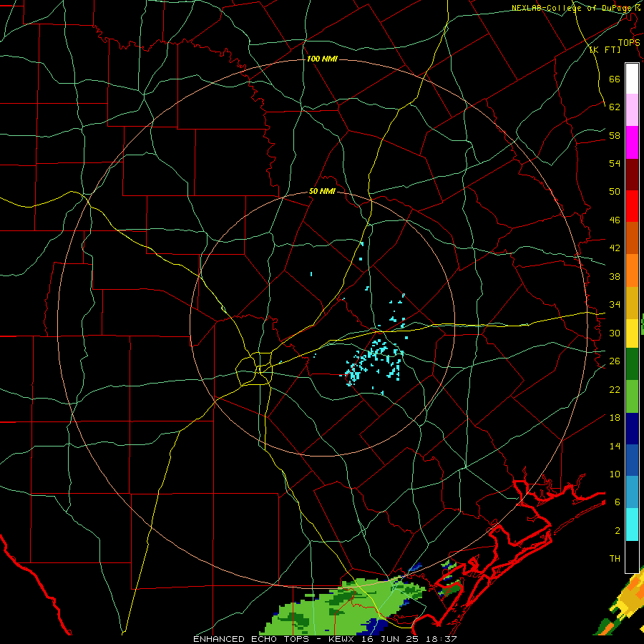Click the legend value '2'
Screen dimensions: 644x644
[x=617, y=531]
